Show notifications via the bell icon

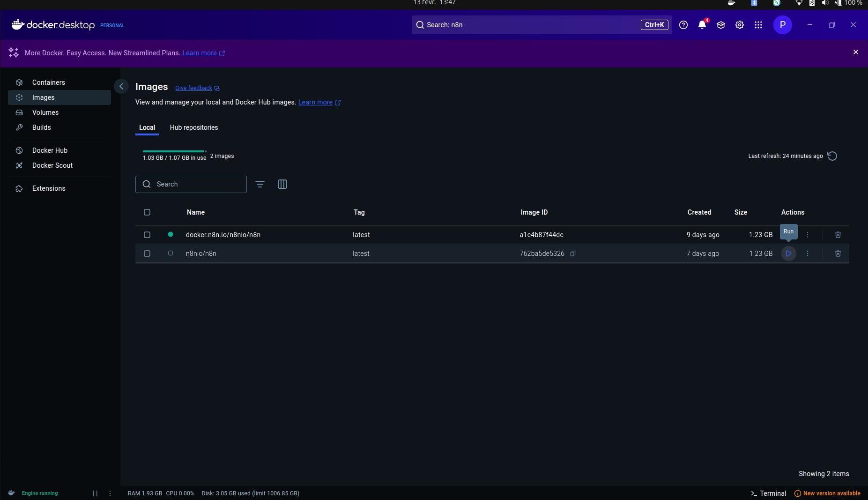(702, 25)
